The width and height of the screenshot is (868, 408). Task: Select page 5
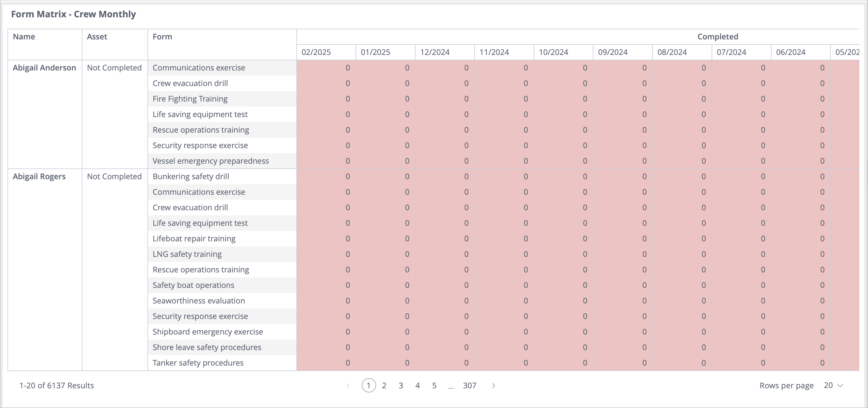tap(434, 385)
